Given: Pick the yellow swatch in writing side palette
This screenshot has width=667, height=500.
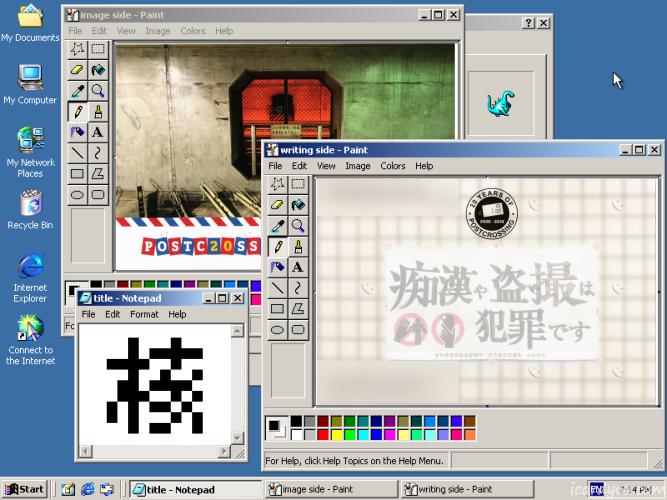Looking at the screenshot, I should 336,434.
